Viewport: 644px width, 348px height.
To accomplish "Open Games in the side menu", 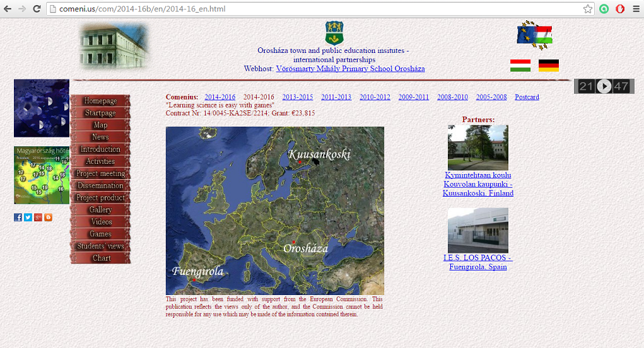I will [x=101, y=234].
